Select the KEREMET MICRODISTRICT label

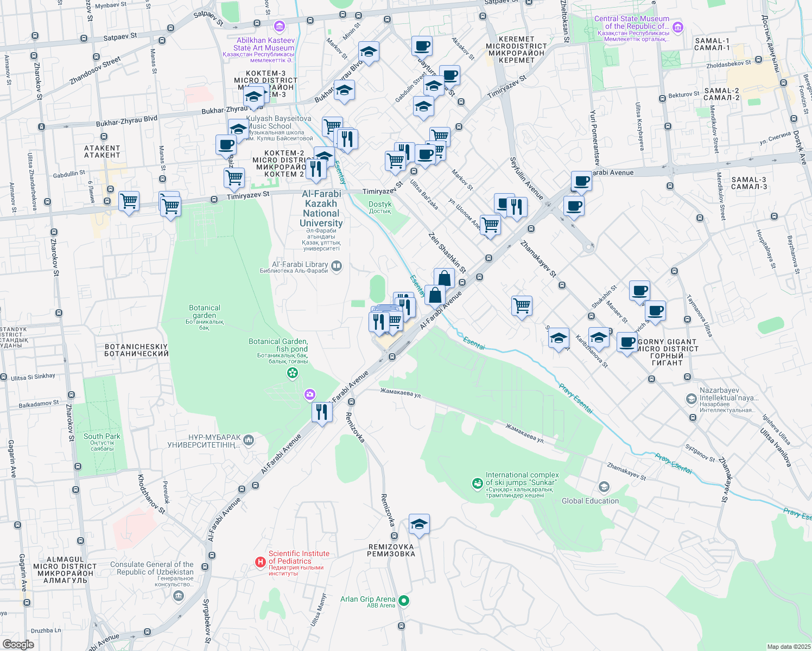[x=516, y=49]
